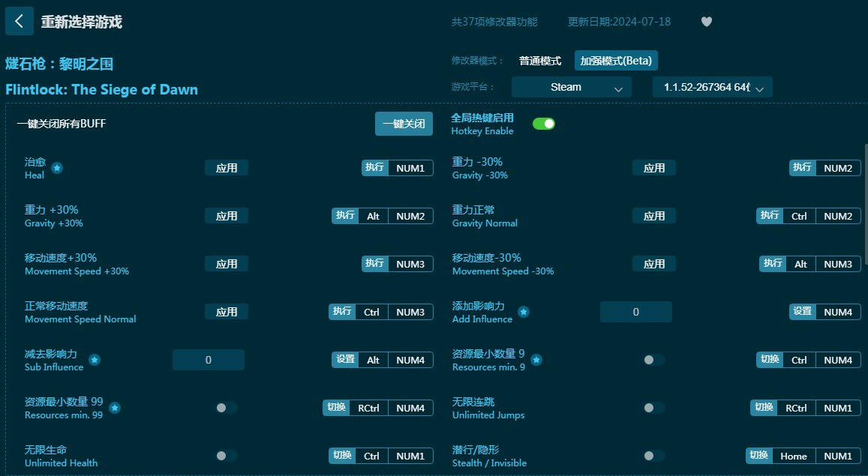Click the Stealth / Invisible Home NUM1 hotkey
This screenshot has height=476, width=868.
pyautogui.click(x=803, y=456)
